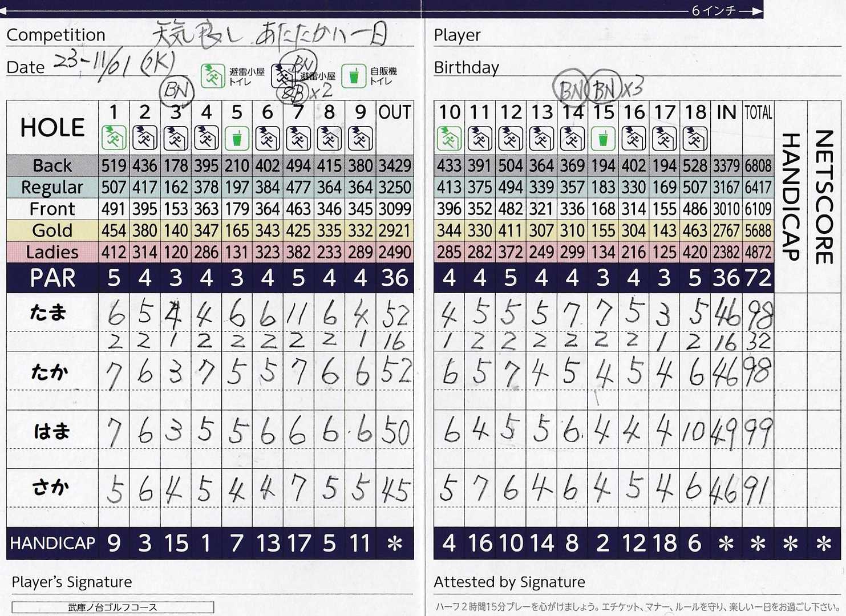Select the lightning shelter icon under hole 9

coord(360,138)
